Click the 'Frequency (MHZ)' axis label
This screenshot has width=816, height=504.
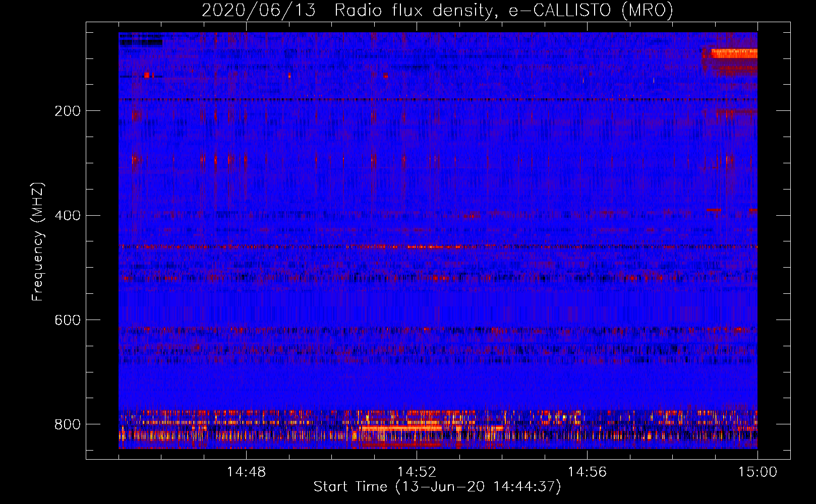click(x=38, y=241)
